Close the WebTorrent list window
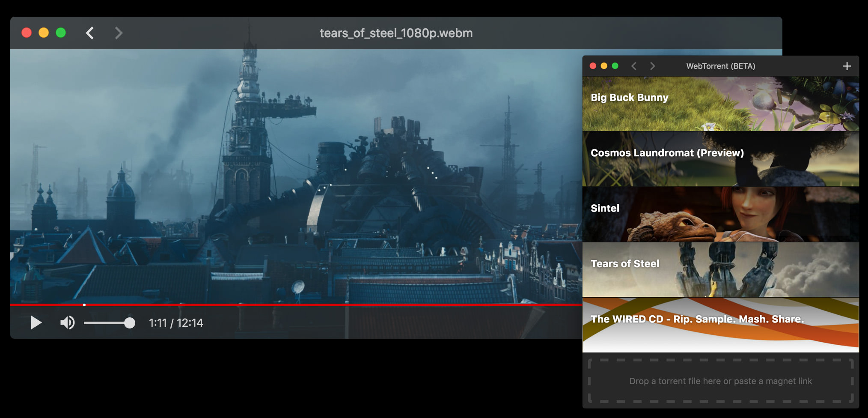Viewport: 868px width, 418px height. coord(593,66)
